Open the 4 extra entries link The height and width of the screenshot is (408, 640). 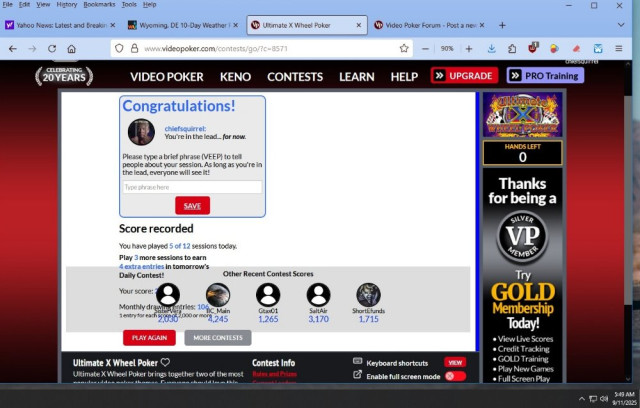click(142, 266)
